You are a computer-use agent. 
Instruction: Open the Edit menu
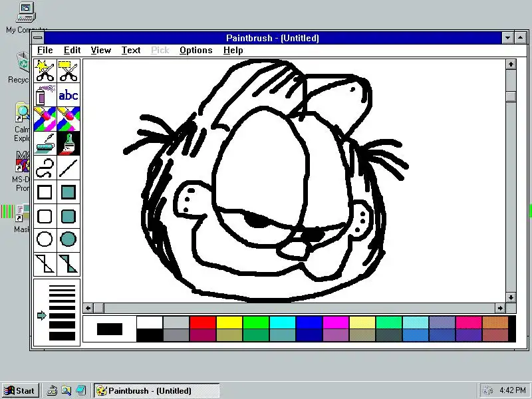point(72,51)
